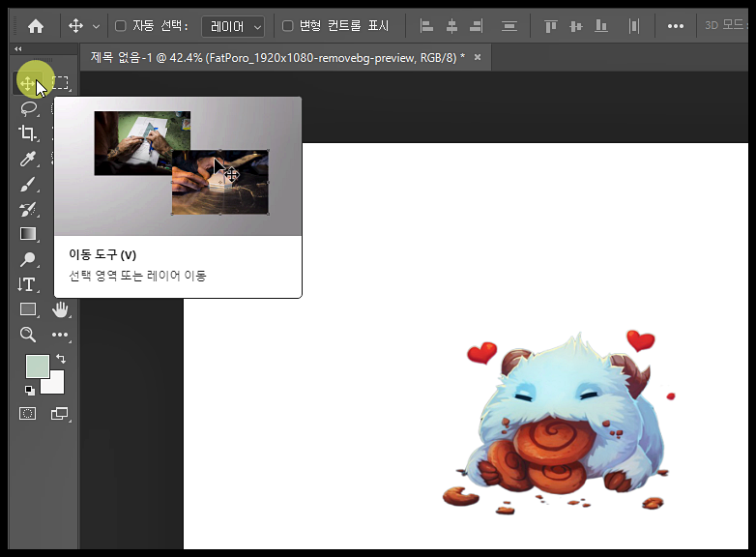Click the distribute vertically icon

509,26
